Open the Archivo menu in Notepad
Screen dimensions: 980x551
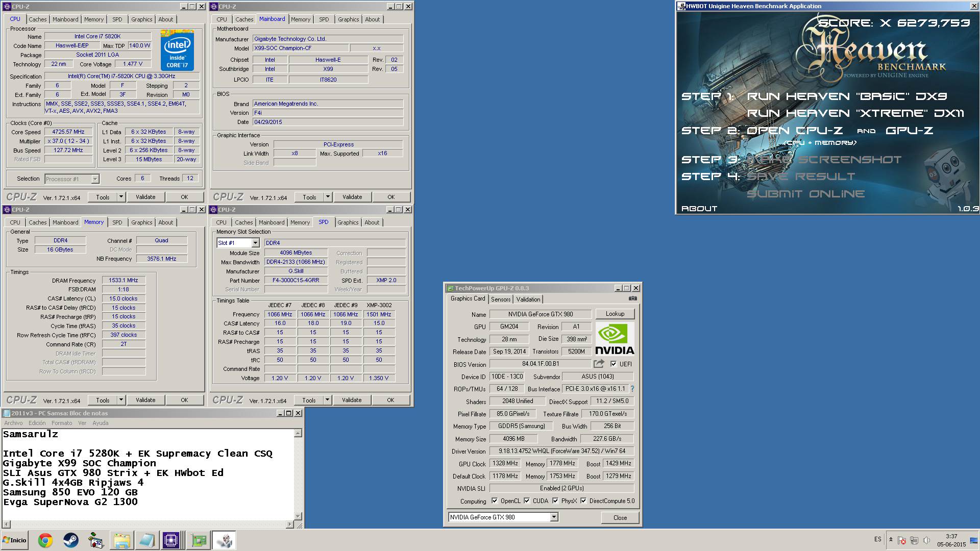(13, 423)
